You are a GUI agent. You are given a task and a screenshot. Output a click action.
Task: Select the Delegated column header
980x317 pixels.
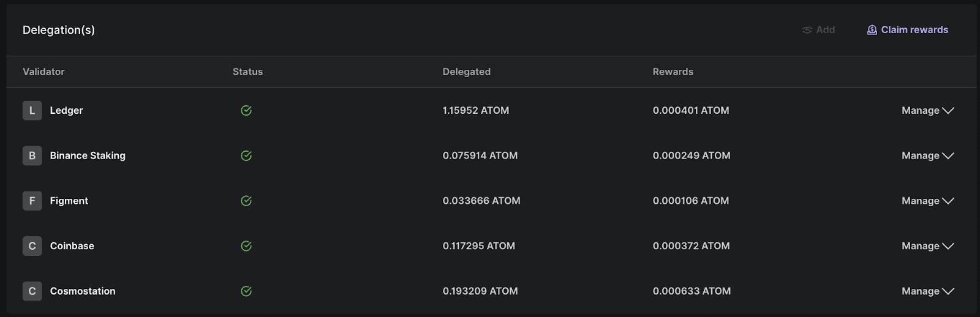467,72
